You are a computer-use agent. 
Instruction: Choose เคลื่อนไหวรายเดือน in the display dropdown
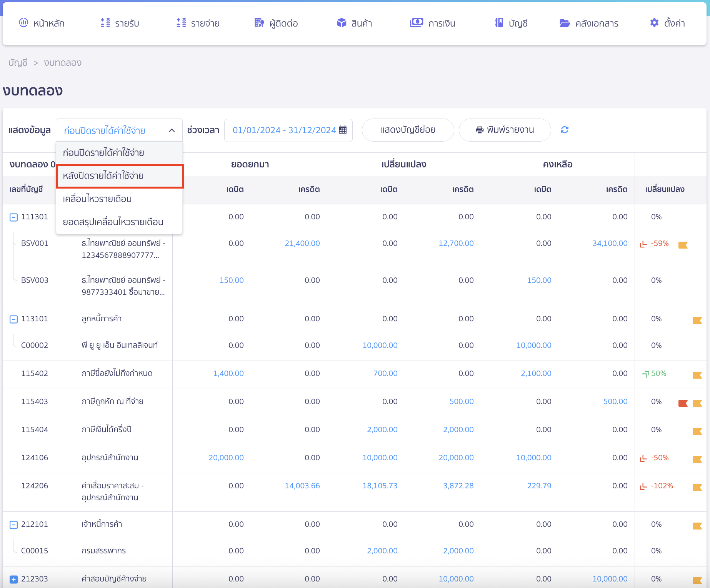(x=97, y=199)
